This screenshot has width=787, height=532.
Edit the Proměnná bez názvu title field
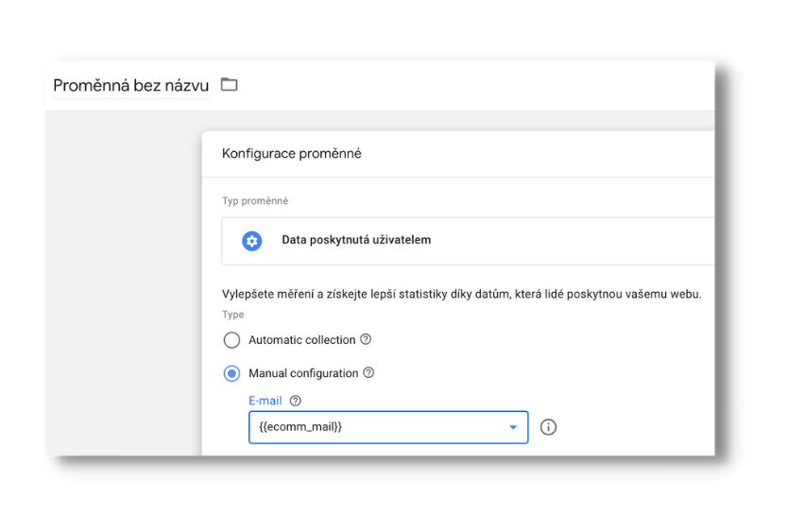(x=131, y=85)
